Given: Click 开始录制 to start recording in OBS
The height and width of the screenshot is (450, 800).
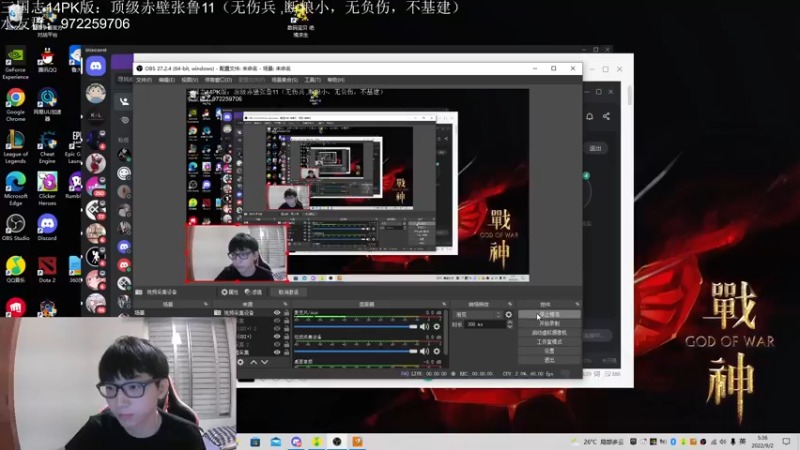Looking at the screenshot, I should click(549, 323).
